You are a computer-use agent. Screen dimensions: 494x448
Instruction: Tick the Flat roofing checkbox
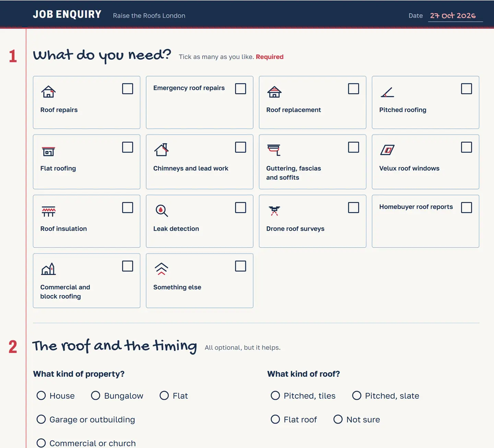pos(128,147)
